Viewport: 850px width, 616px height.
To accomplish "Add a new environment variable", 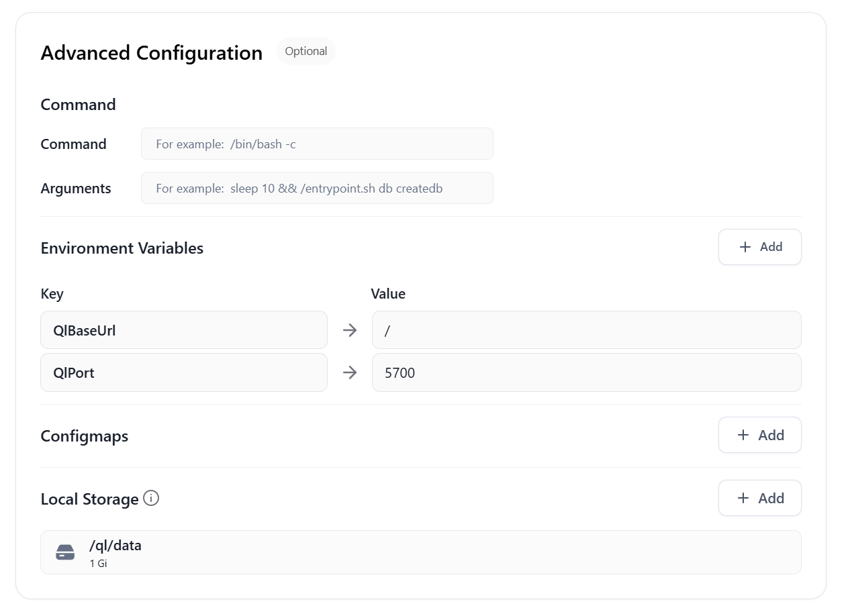I will pos(759,247).
